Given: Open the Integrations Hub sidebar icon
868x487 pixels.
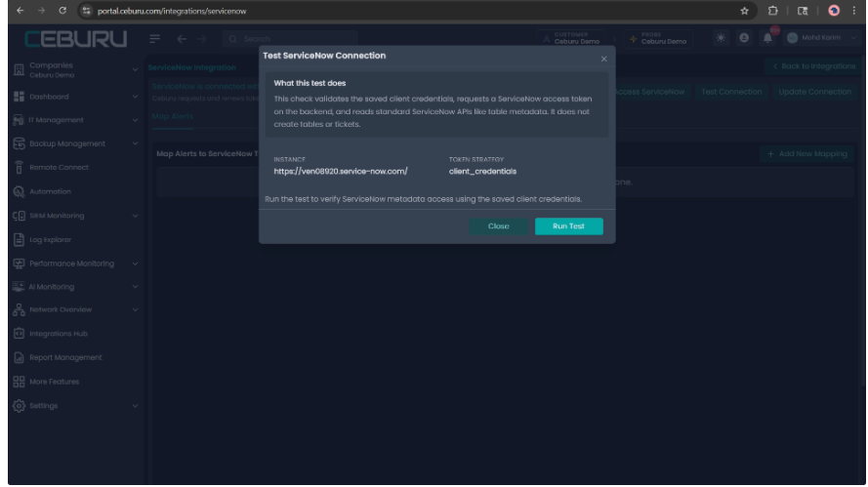Looking at the screenshot, I should [x=19, y=334].
